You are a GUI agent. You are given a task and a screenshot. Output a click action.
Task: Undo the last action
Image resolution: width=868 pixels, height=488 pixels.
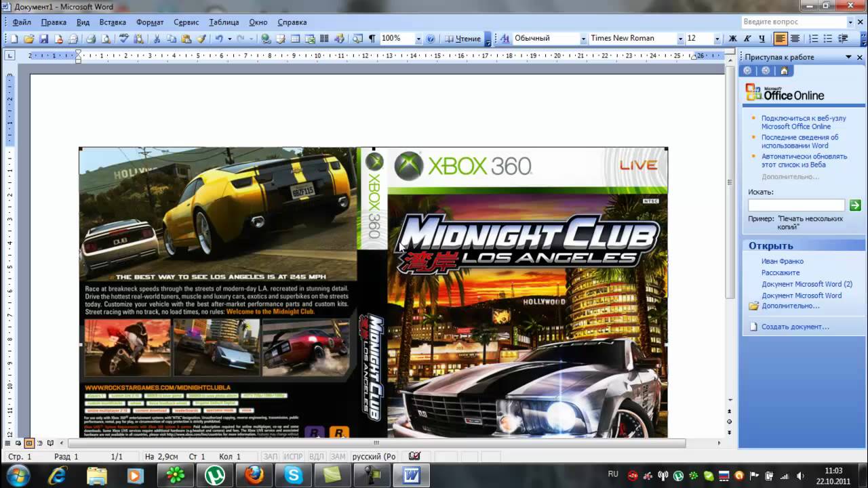pos(219,39)
